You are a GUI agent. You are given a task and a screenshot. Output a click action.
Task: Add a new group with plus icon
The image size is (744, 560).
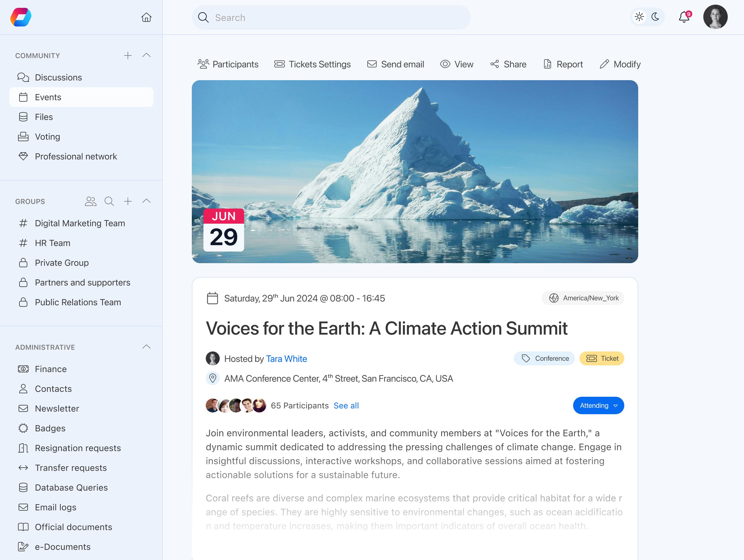pyautogui.click(x=128, y=201)
